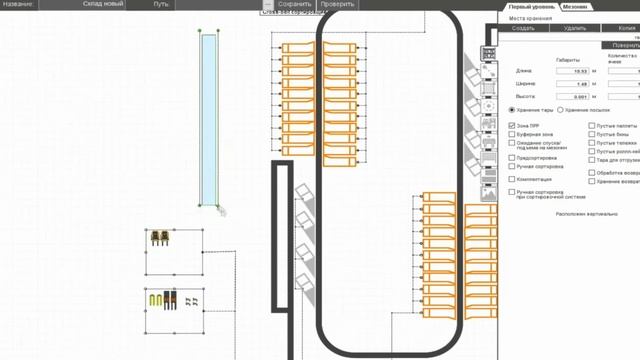
Task: Click the cell count field in Высота row
Action: pyautogui.click(x=624, y=97)
